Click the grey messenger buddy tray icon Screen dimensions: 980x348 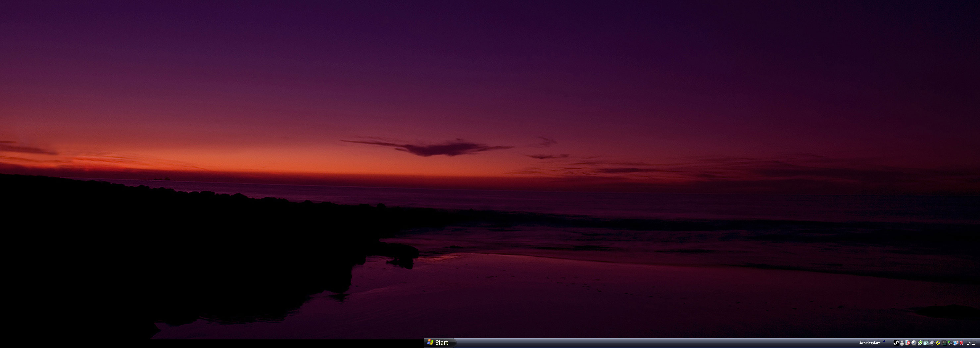click(x=902, y=343)
